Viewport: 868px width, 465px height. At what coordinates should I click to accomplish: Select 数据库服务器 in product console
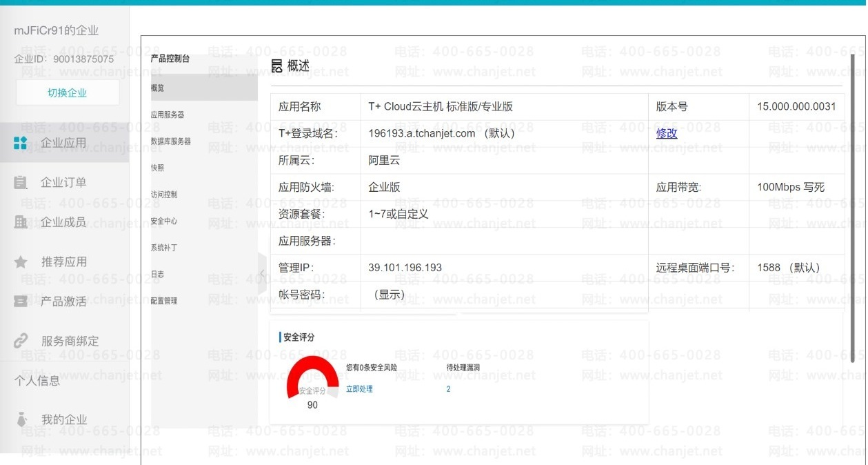pyautogui.click(x=170, y=141)
